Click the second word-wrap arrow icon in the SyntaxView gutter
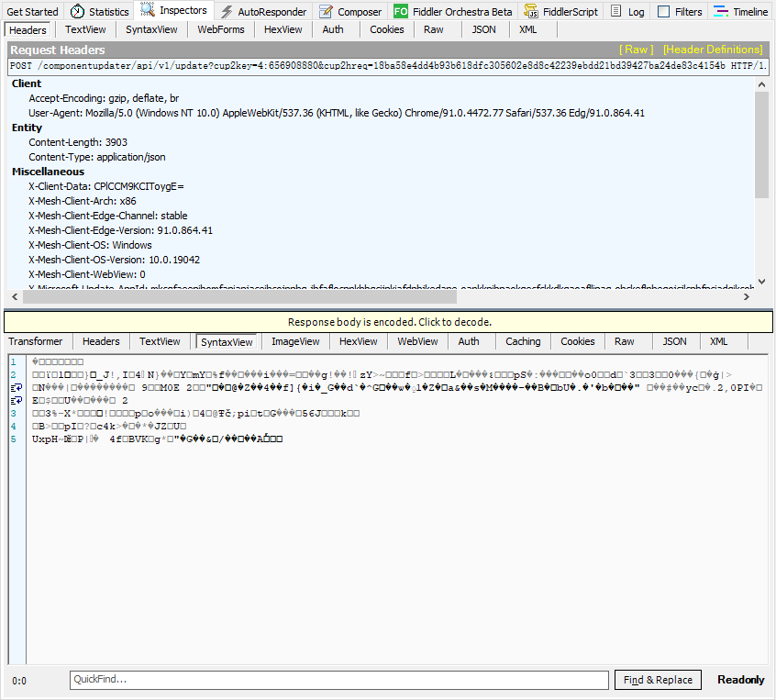 17,401
